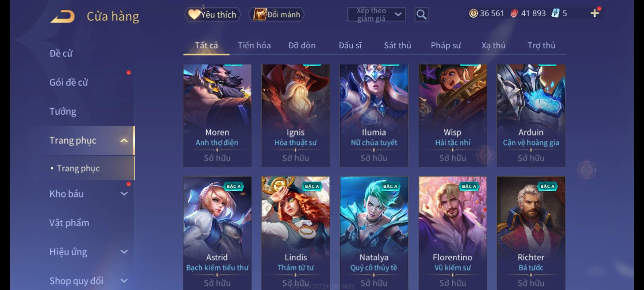This screenshot has height=290, width=644.
Task: Open Gói đề cử sidebar item
Action: click(69, 82)
